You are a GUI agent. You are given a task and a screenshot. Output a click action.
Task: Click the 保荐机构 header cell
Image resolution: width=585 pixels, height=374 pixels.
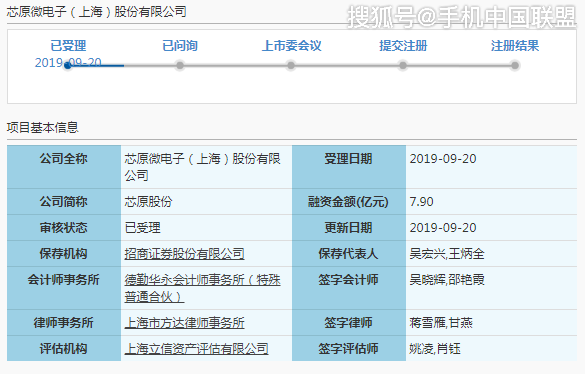tap(64, 254)
